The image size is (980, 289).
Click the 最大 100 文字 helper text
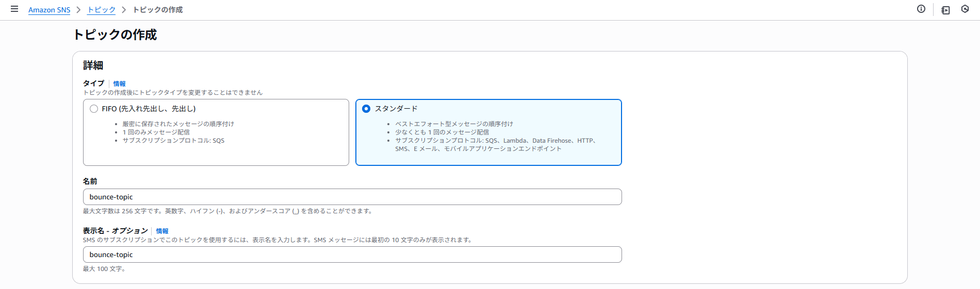(104, 269)
